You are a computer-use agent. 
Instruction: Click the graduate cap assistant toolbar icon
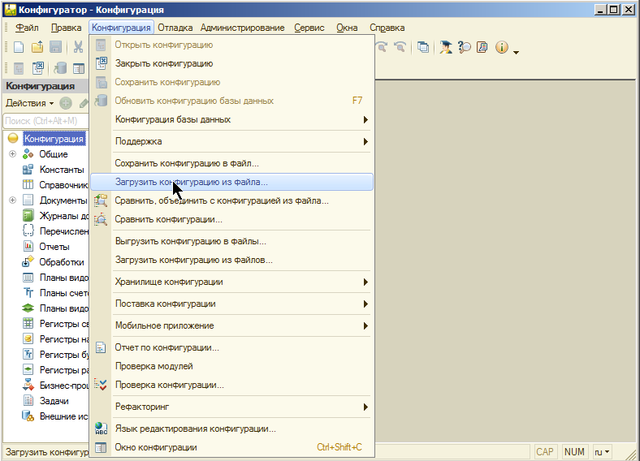click(x=445, y=47)
